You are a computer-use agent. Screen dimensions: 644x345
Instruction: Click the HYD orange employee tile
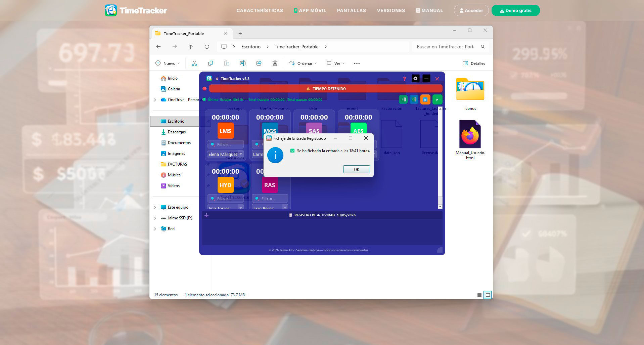pos(225,185)
